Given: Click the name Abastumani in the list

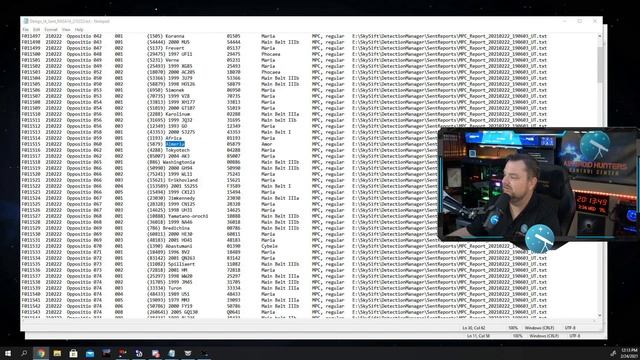Looking at the screenshot, I should click(179, 246).
